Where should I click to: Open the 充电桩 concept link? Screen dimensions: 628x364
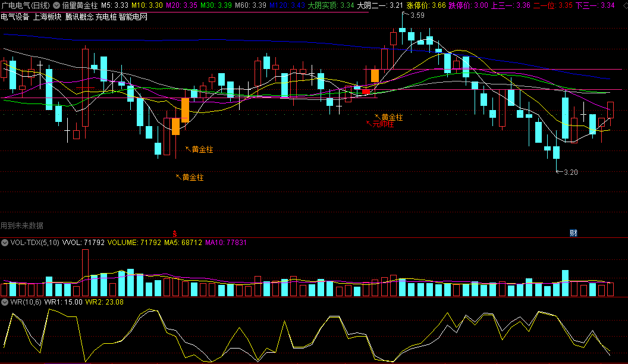[x=106, y=17]
